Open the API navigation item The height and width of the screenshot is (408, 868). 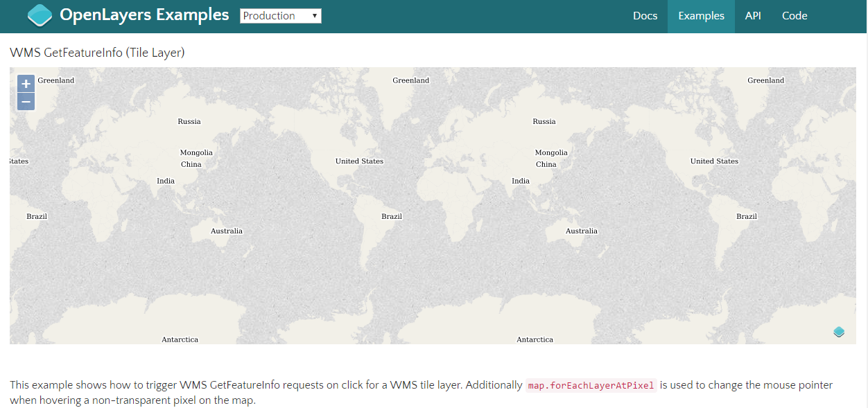(x=753, y=16)
